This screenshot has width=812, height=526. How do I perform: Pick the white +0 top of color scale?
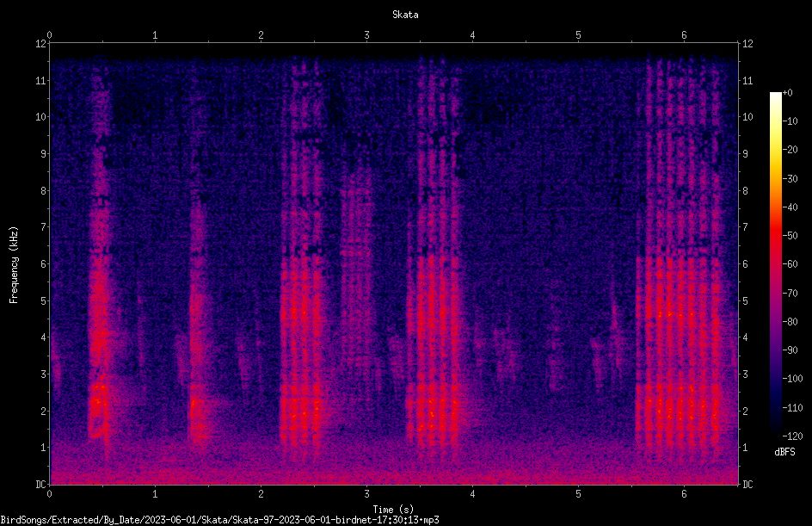point(775,95)
